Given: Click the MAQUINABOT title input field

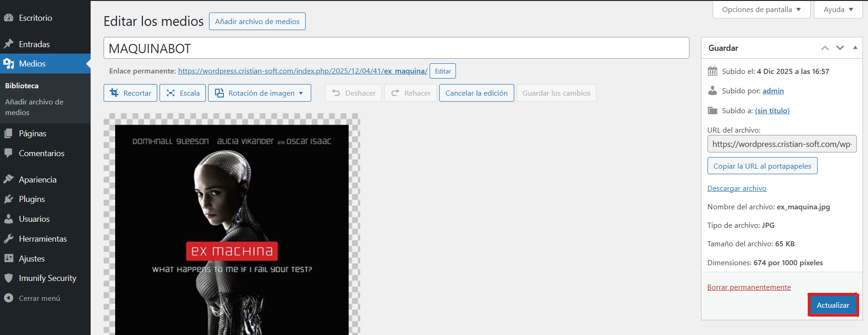Looking at the screenshot, I should [x=396, y=48].
